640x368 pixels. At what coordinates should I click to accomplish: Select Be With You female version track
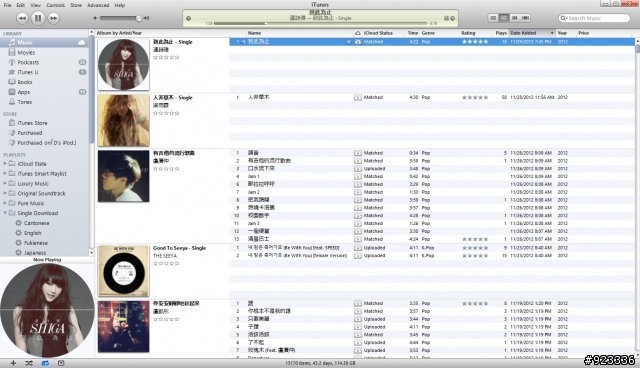432,256
